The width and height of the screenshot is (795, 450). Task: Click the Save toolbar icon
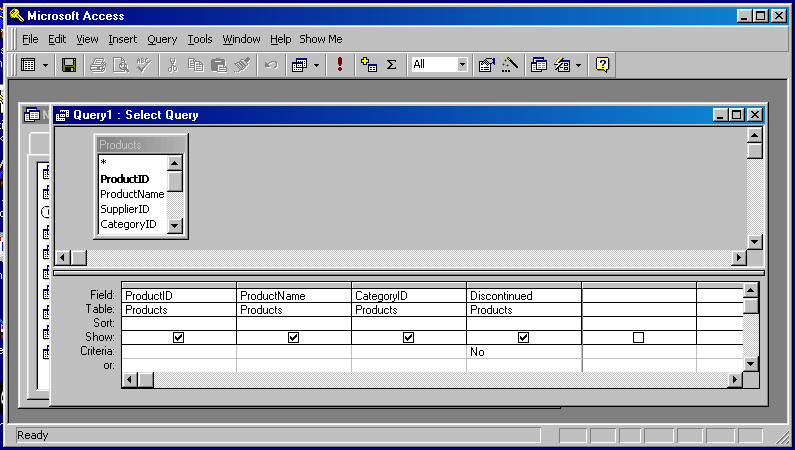coord(69,65)
